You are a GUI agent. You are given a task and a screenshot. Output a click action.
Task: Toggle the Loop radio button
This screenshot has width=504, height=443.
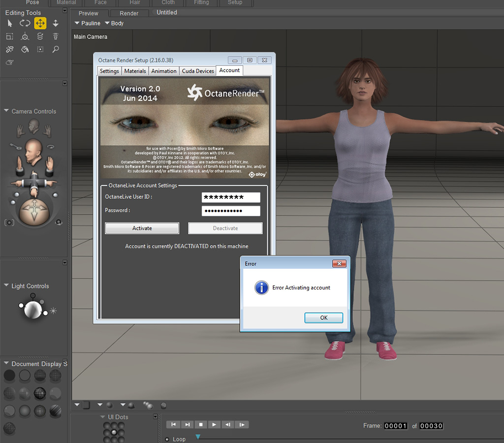(x=167, y=439)
